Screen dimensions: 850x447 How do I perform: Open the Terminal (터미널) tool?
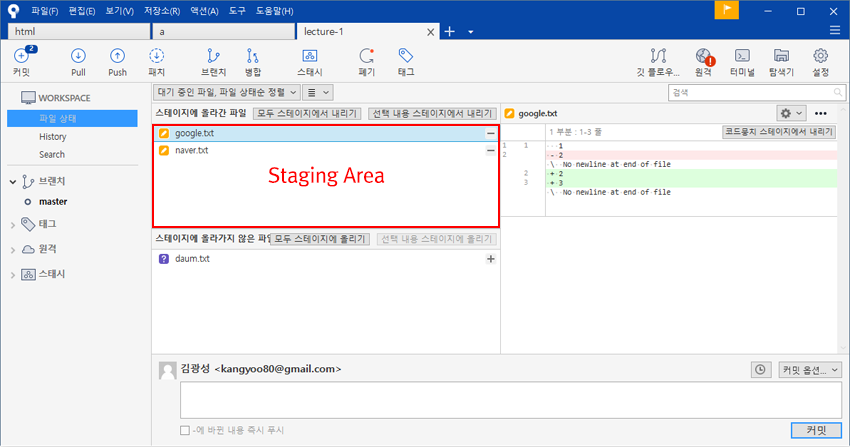742,61
